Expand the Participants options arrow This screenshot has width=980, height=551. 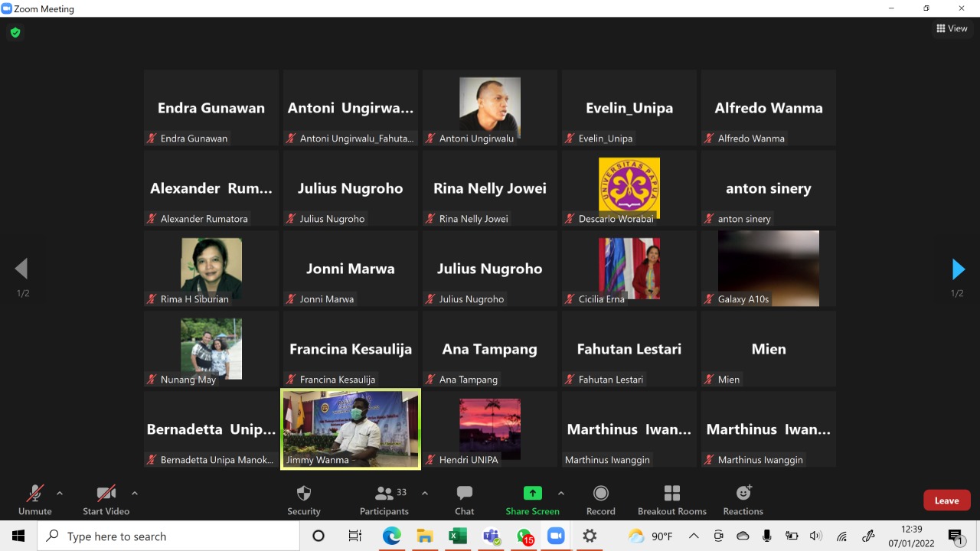425,494
